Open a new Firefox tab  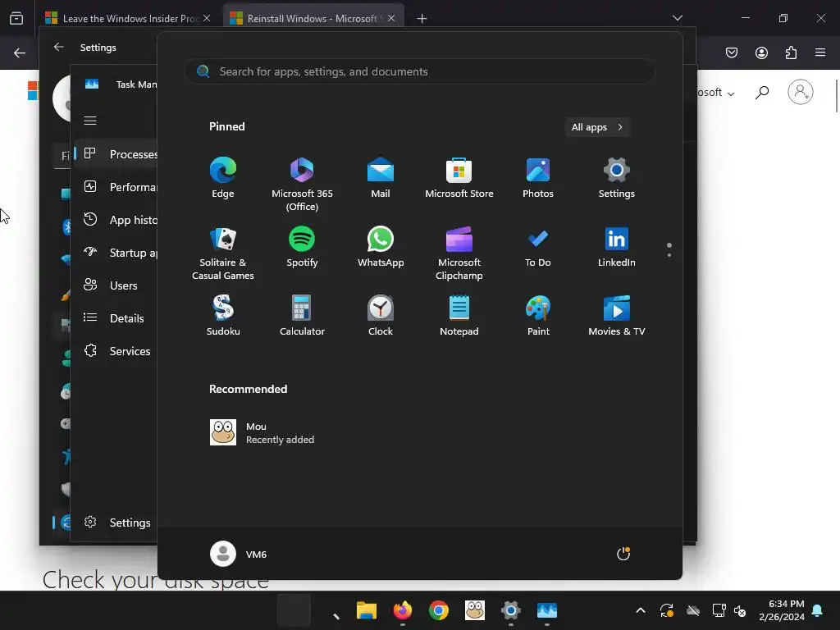[x=422, y=19]
